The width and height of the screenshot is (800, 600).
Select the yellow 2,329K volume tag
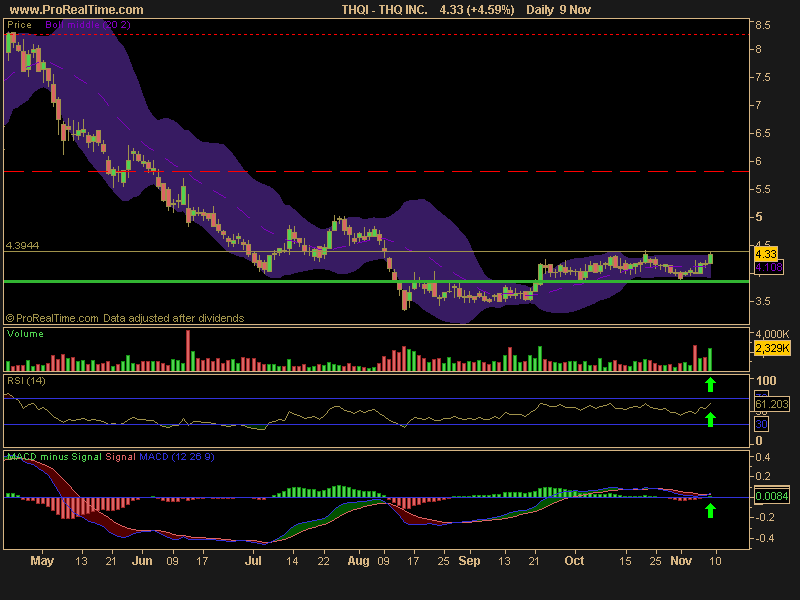tap(772, 348)
